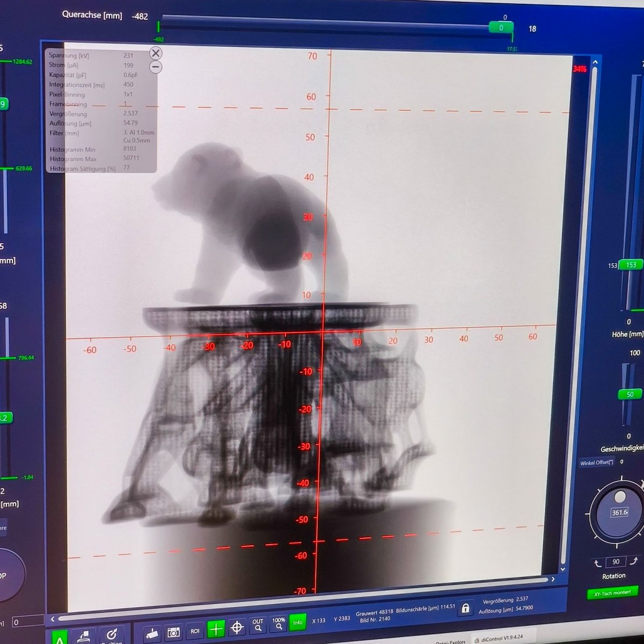The image size is (644, 644).
Task: Toggle the green crosshair overlay button
Action: [x=216, y=628]
